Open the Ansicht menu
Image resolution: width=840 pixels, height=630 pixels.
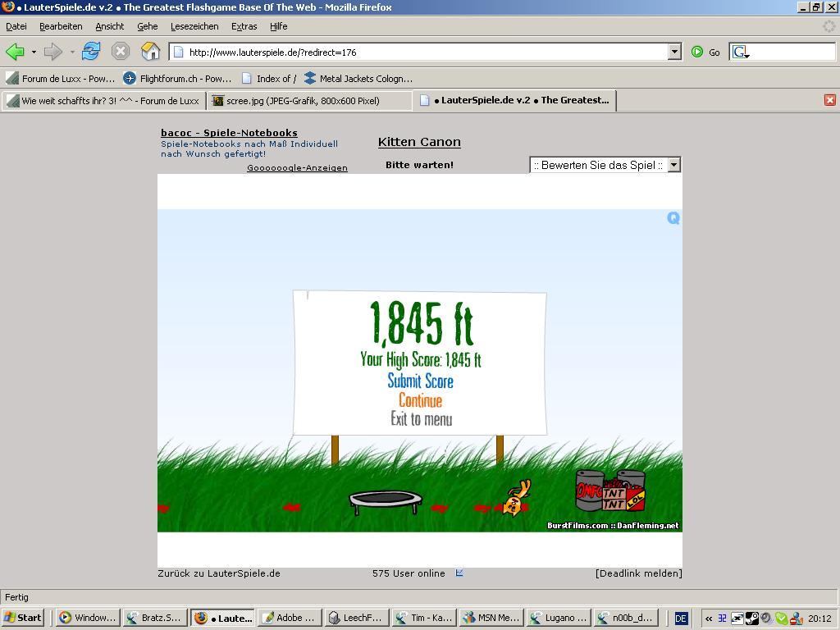tap(109, 26)
